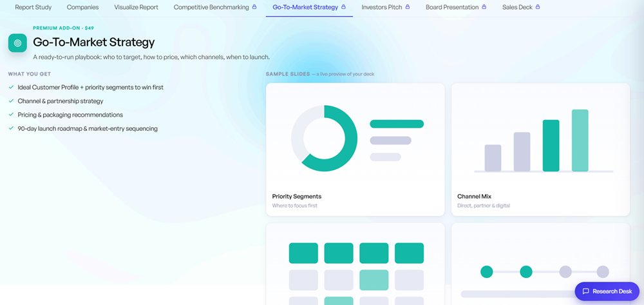Click the lock icon beside Competitive Benchmarking

coord(254,7)
